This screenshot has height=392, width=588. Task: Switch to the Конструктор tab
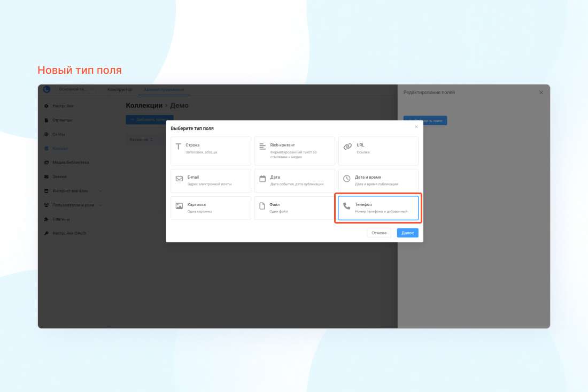click(120, 89)
